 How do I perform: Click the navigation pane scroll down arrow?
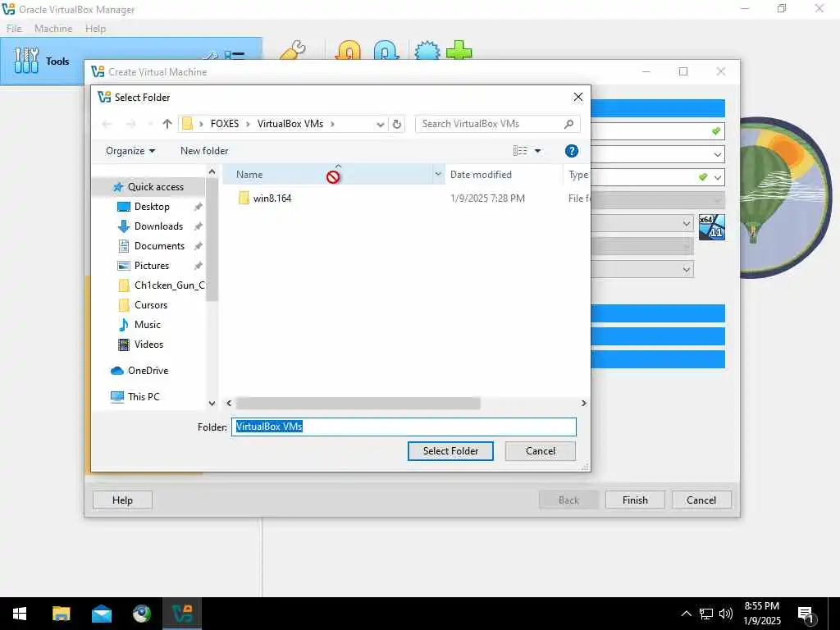[x=212, y=404]
